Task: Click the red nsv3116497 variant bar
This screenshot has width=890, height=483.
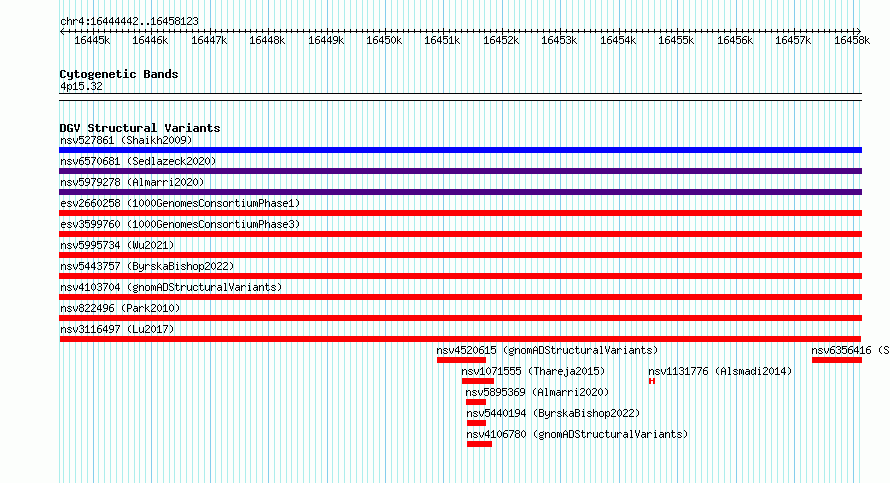Action: click(460, 339)
